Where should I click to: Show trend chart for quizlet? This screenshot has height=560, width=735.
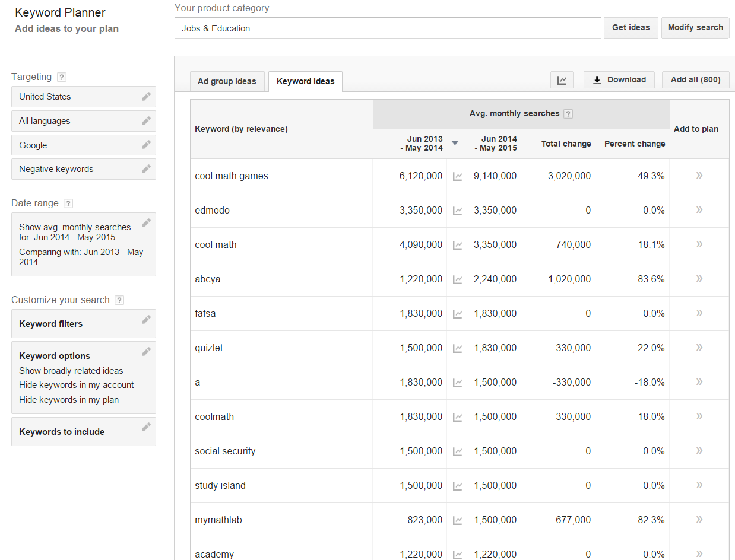(457, 348)
